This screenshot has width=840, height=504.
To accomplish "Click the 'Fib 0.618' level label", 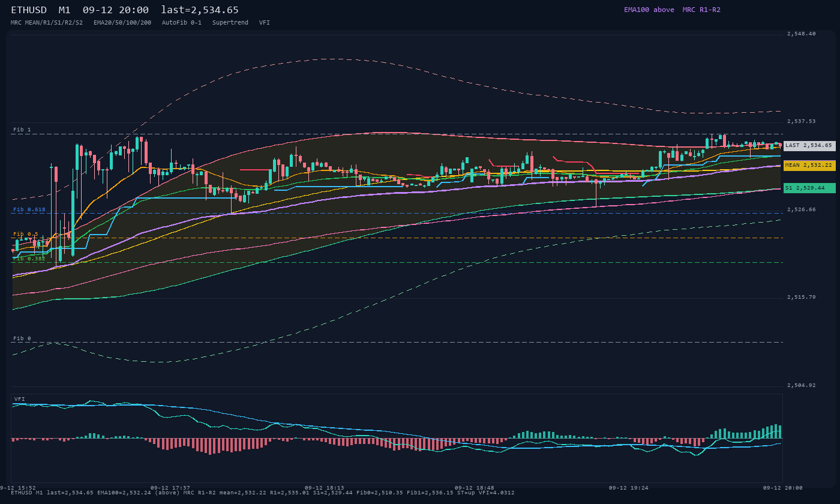I will (x=29, y=210).
